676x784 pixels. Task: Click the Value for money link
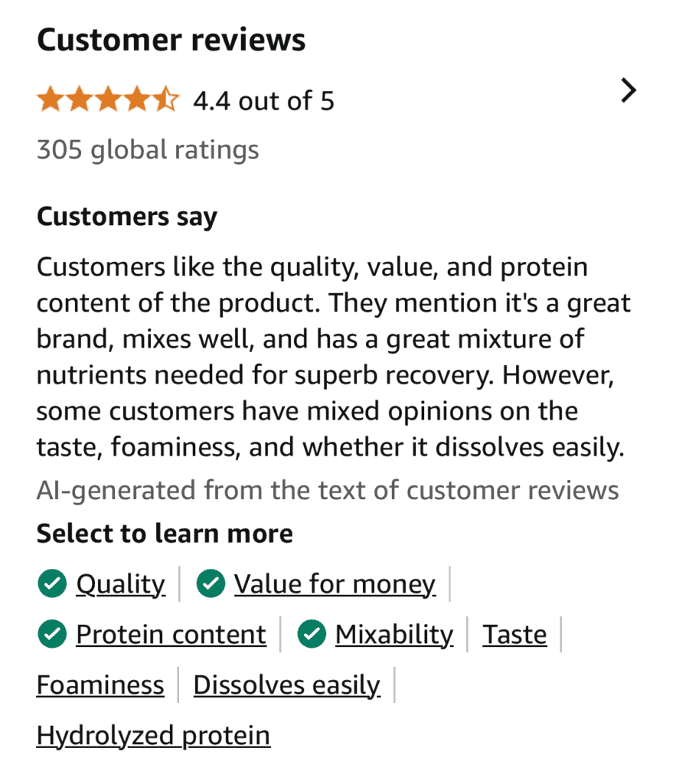tap(335, 583)
